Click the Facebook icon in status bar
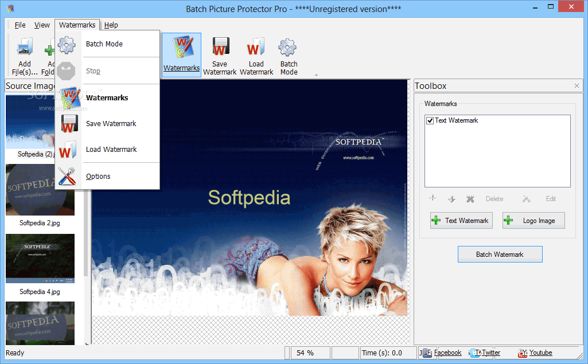Image resolution: width=588 pixels, height=364 pixels. pyautogui.click(x=426, y=353)
